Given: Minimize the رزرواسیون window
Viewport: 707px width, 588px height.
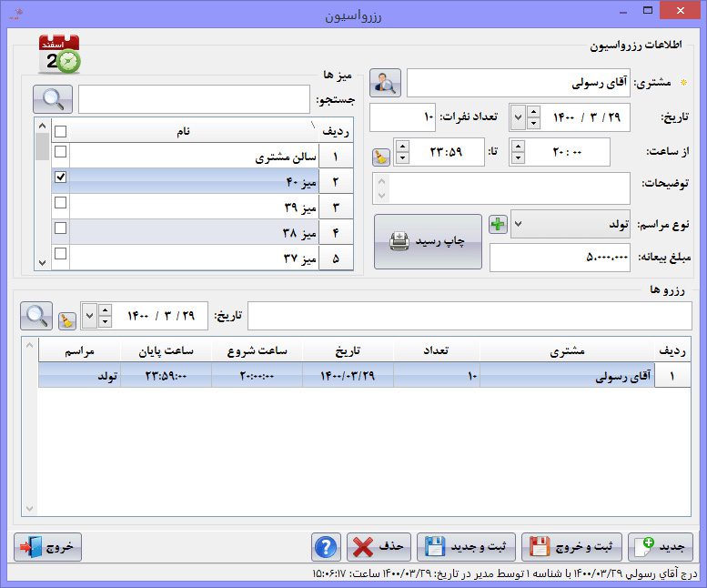Looking at the screenshot, I should click(623, 11).
